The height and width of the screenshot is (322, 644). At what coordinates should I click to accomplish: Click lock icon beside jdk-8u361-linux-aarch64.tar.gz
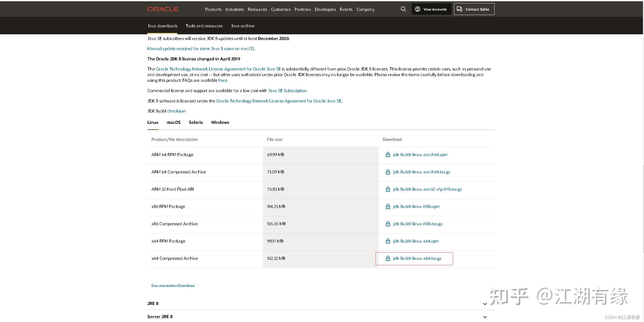pyautogui.click(x=388, y=172)
